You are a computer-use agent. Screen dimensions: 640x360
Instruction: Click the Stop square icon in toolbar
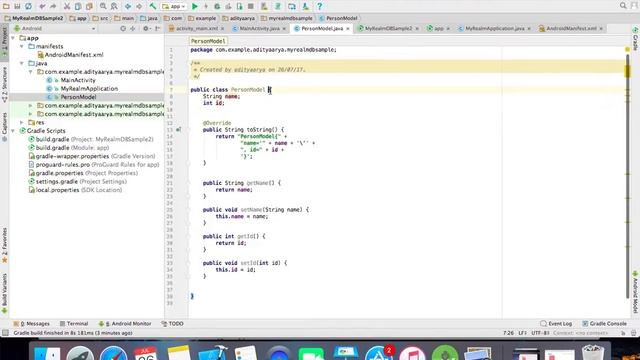coord(251,6)
